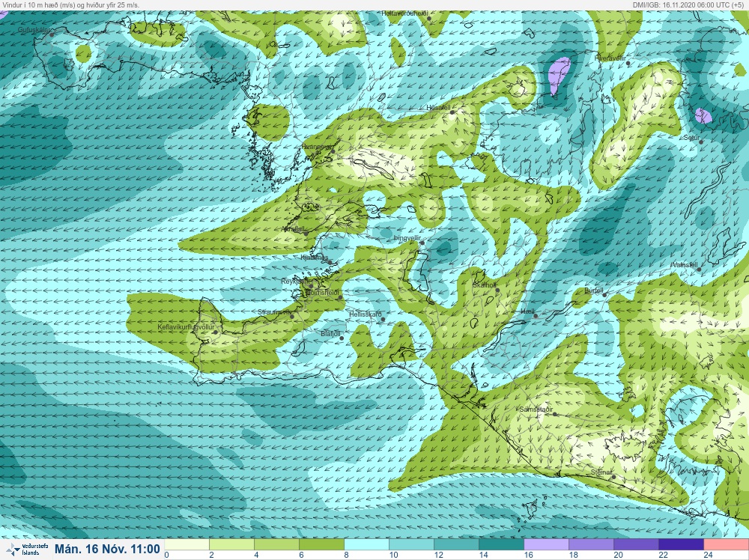Pick the 22–24 m/s dark indigo swatch
Image resolution: width=749 pixels, height=560 pixels.
681,545
